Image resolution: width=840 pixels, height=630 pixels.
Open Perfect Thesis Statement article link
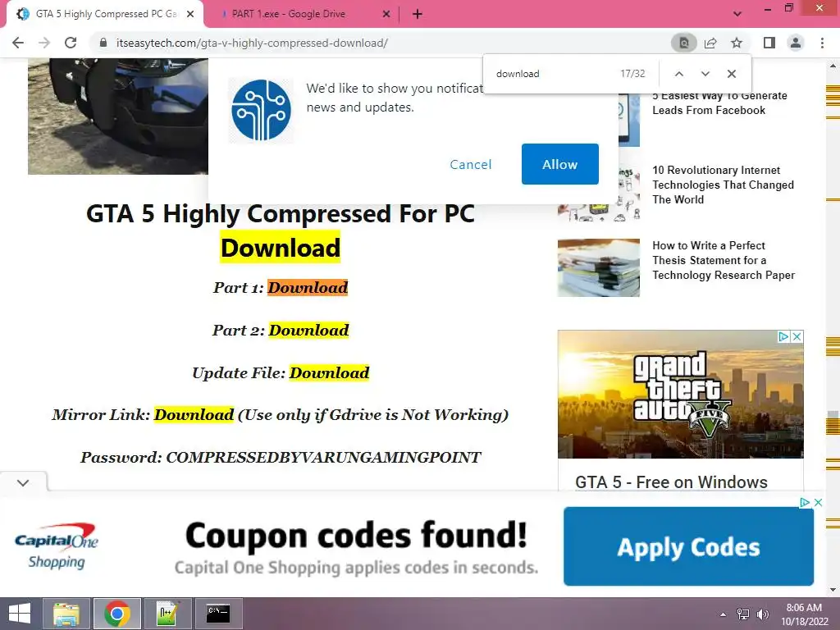coord(724,260)
